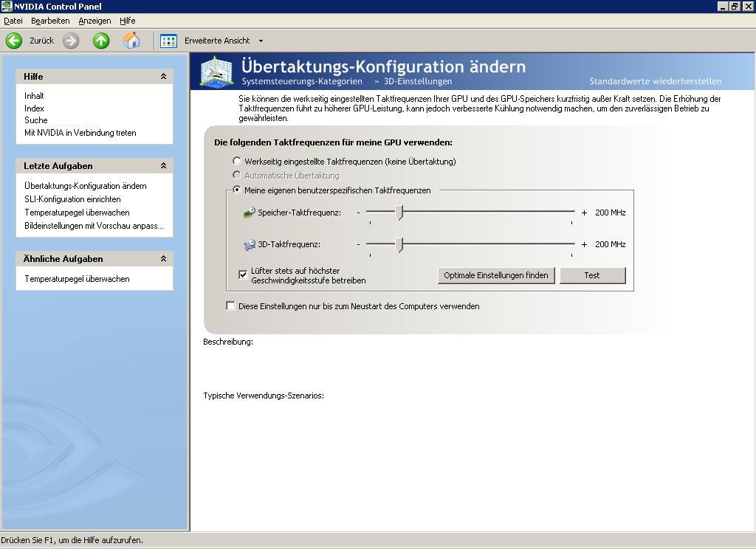Open Übertaktungs-Konfiguration ändern recent task
756x549 pixels.
[x=86, y=185]
